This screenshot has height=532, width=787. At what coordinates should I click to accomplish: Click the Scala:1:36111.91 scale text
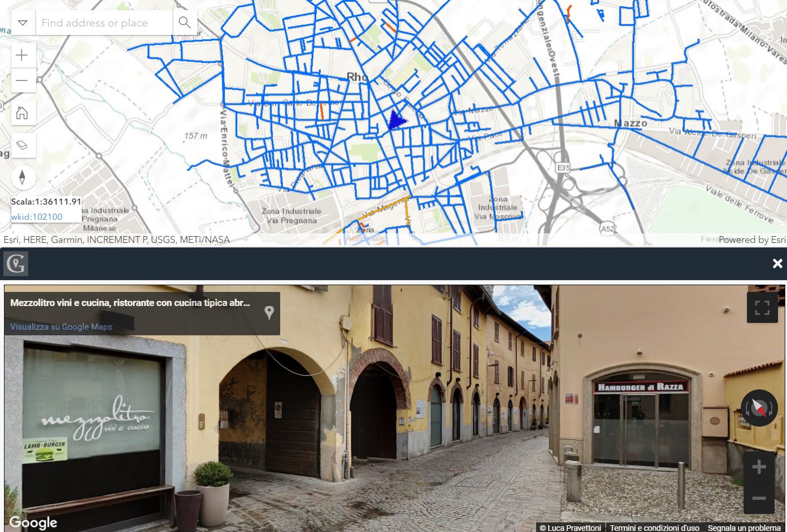pos(46,201)
